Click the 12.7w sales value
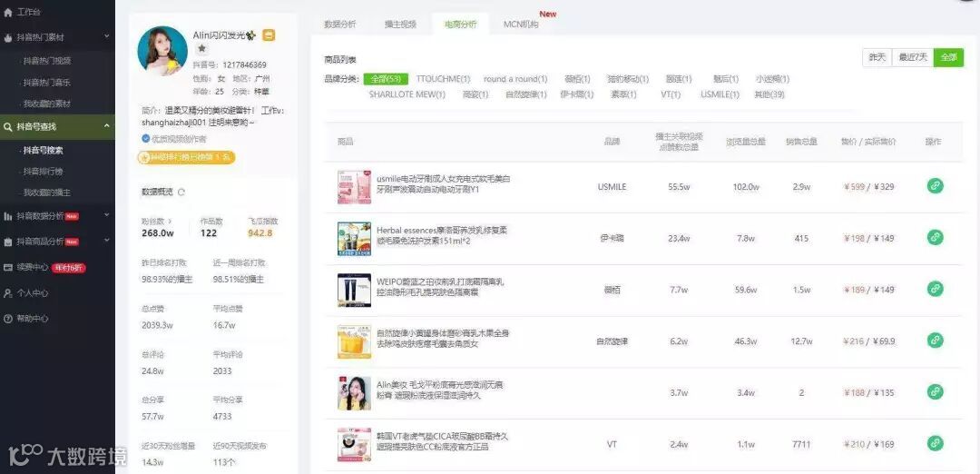The height and width of the screenshot is (474, 980). [x=801, y=341]
